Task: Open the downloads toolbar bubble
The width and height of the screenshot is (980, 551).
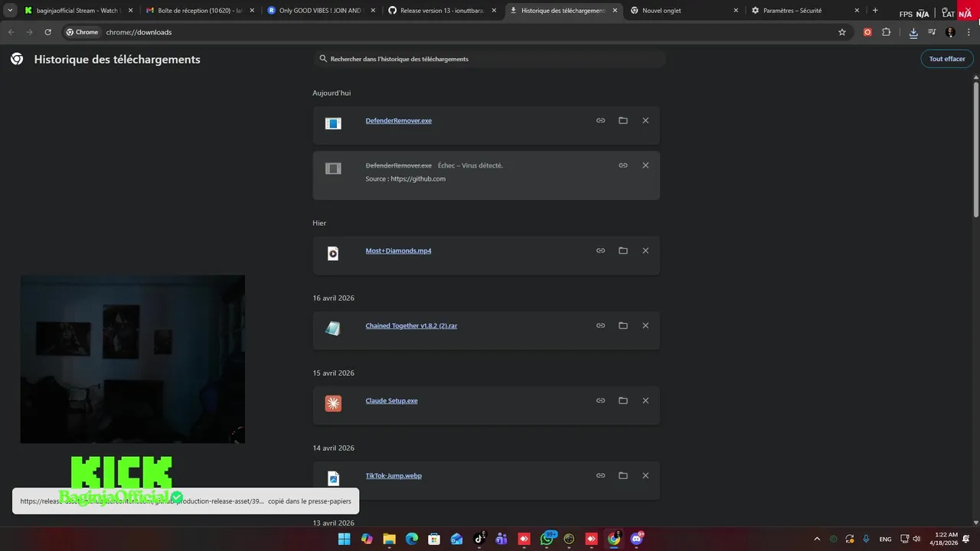Action: (913, 32)
